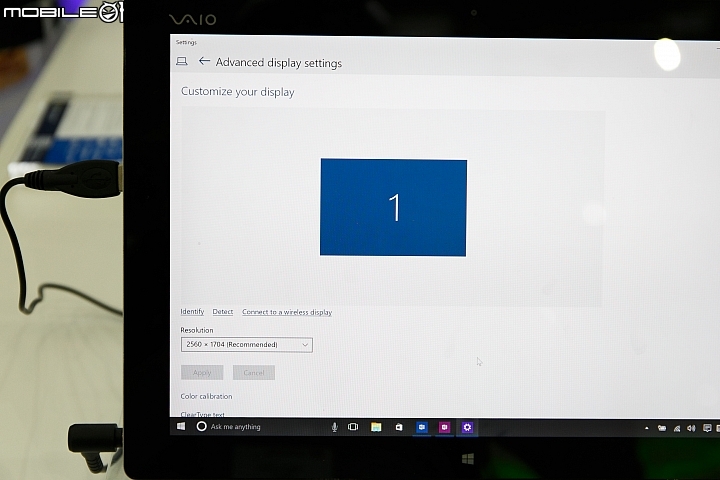Click the Identify link
The image size is (720, 480).
click(x=192, y=311)
